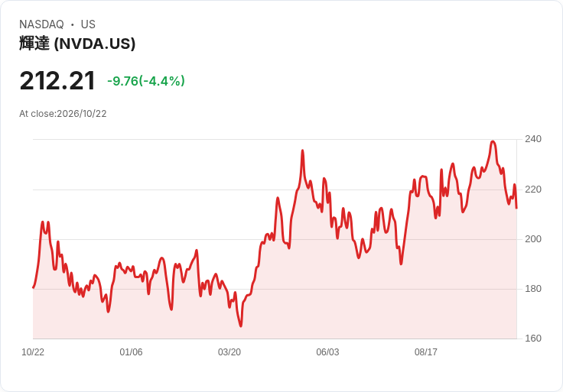This screenshot has height=392, width=563.
Task: Click the US market label
Action: point(88,24)
